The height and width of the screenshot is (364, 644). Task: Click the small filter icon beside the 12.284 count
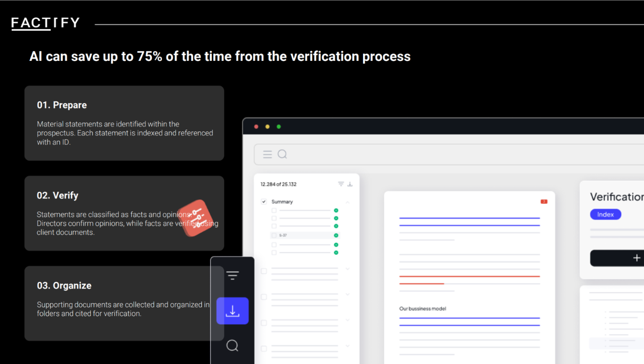[341, 184]
